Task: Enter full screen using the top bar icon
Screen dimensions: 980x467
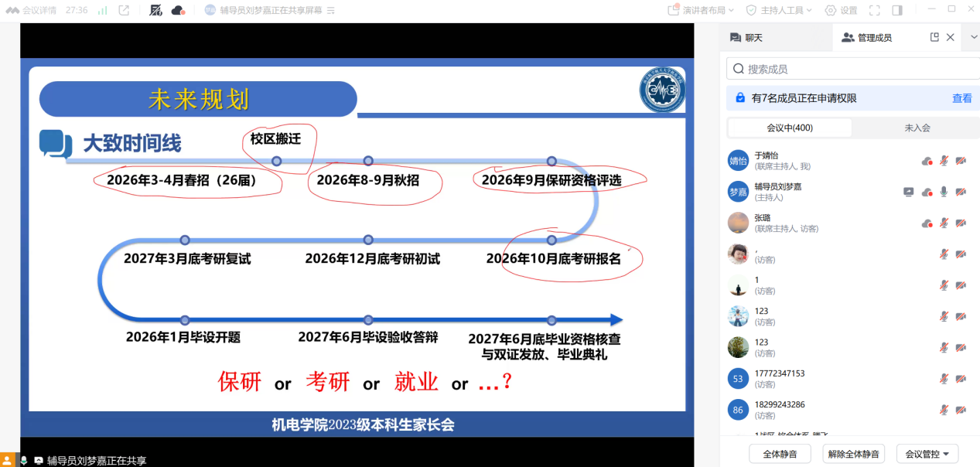Action: point(875,10)
